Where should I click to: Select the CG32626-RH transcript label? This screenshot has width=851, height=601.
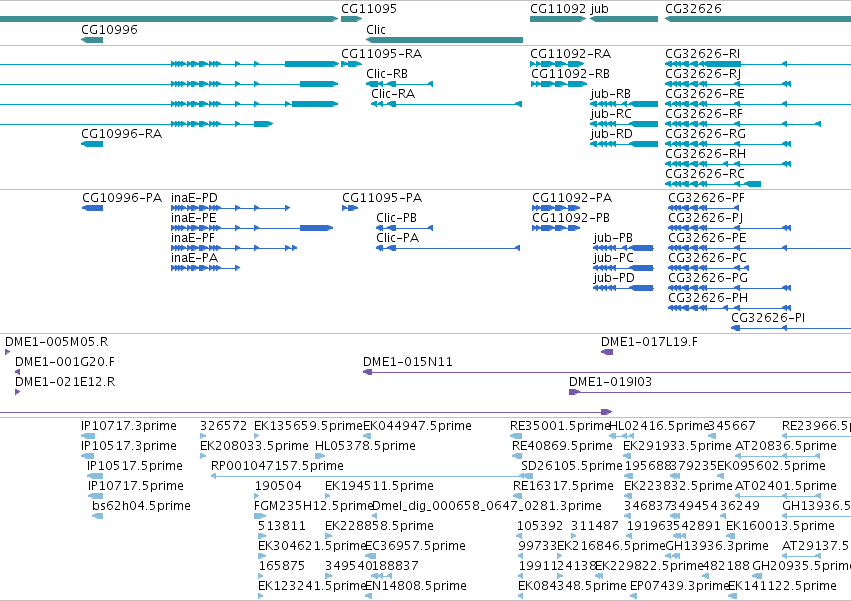click(x=705, y=154)
